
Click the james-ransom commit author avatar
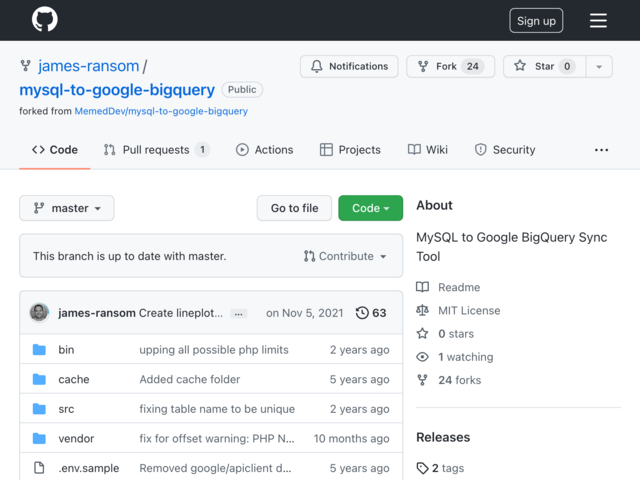coord(39,313)
